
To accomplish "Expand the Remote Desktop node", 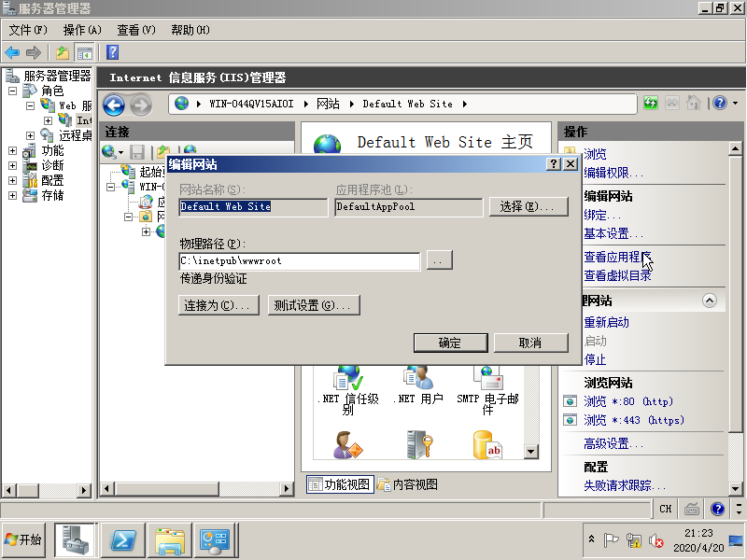I will (31, 135).
